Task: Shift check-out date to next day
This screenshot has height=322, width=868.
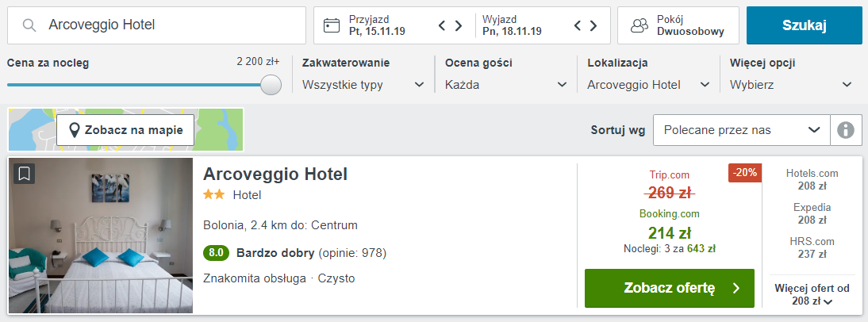Action: [593, 25]
